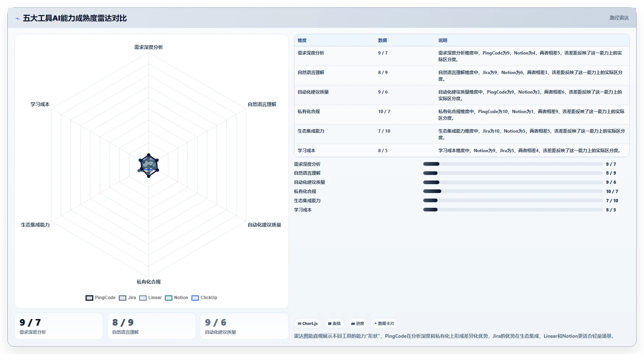Click the 8 / 5 value in table

tap(383, 151)
